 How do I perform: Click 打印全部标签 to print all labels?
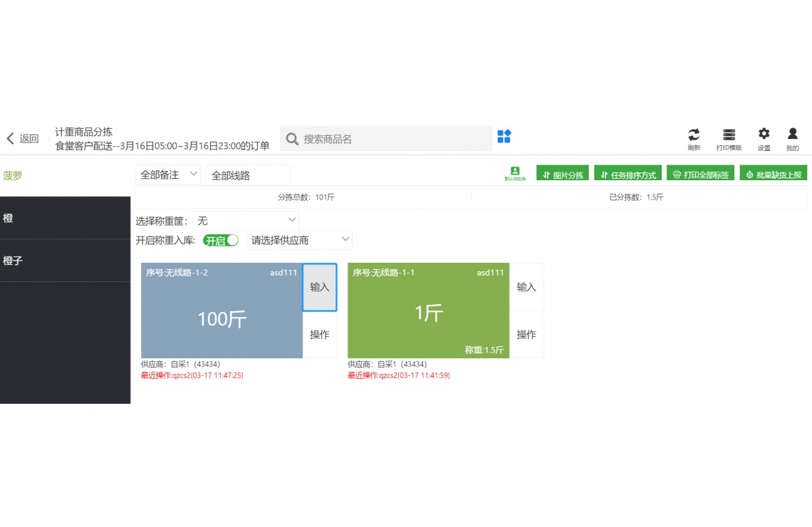point(700,172)
